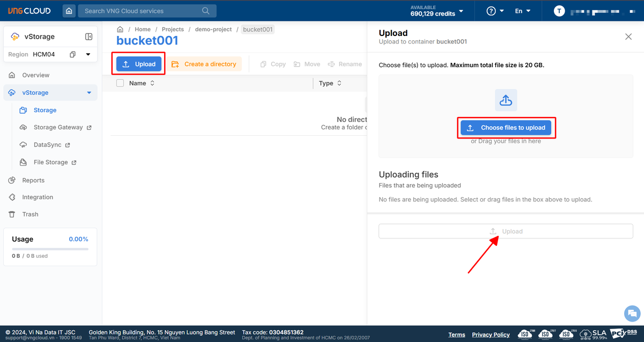Close the Upload panel with the X
The image size is (644, 342).
[x=628, y=37]
